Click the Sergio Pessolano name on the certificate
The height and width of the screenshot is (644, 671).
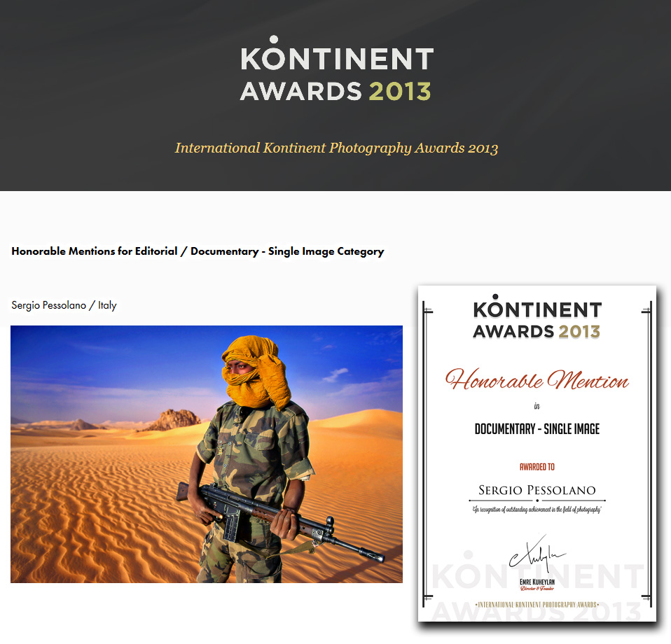[x=537, y=490]
